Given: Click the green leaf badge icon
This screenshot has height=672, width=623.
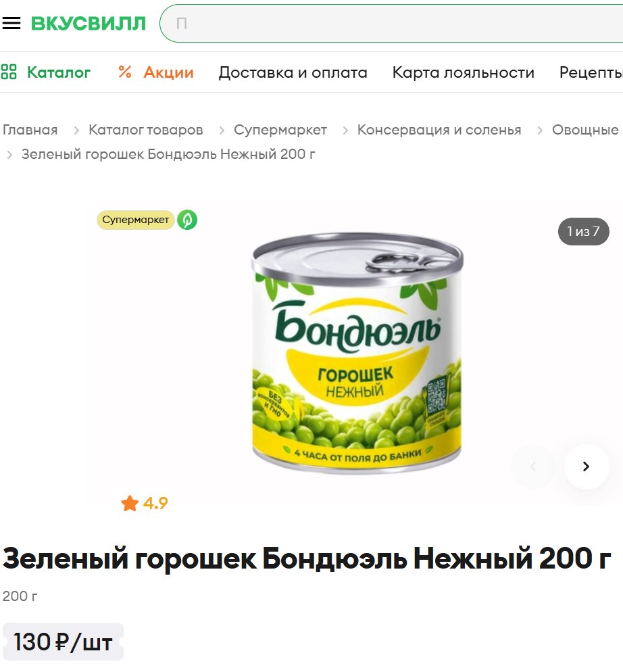Looking at the screenshot, I should pos(187,220).
